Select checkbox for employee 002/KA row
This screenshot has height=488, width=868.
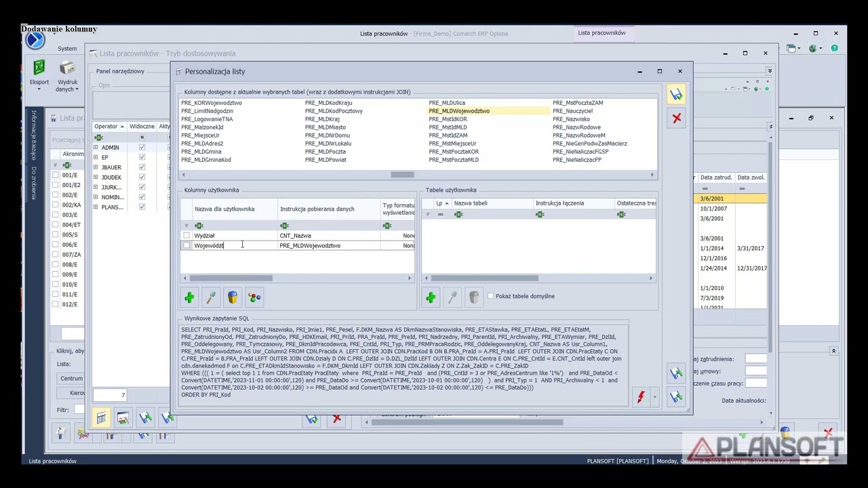pyautogui.click(x=56, y=205)
